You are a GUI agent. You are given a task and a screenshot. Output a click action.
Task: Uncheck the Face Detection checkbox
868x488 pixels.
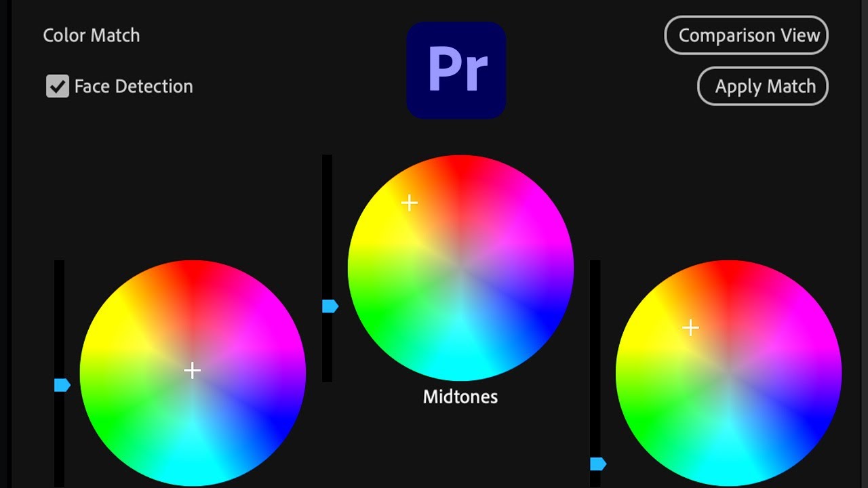click(x=58, y=86)
